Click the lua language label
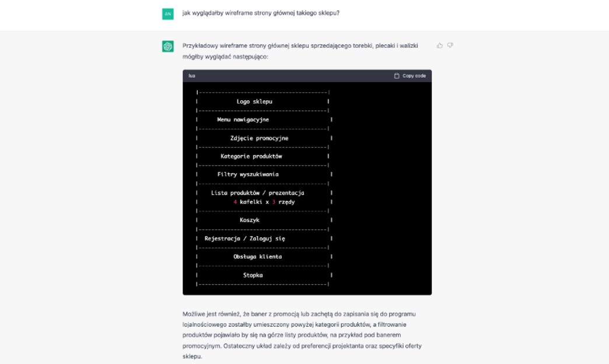 (x=192, y=76)
